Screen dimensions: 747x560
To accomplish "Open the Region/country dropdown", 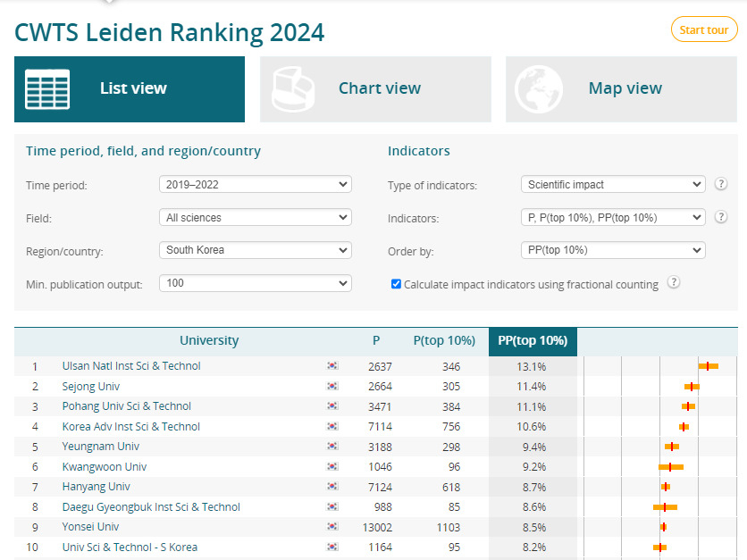I will pos(256,250).
